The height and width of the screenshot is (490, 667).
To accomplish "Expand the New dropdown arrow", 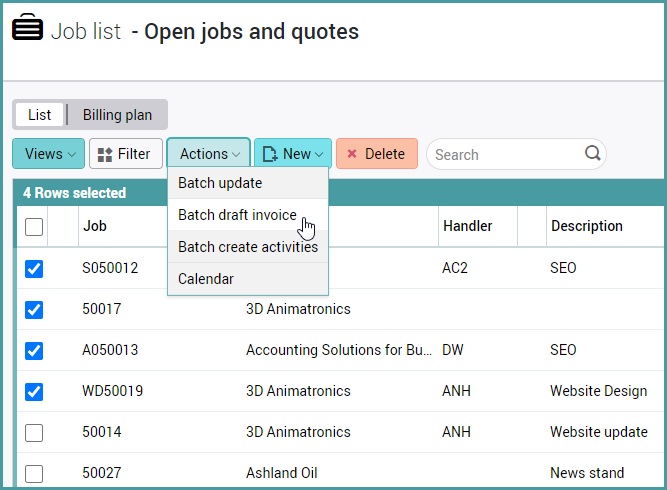I will 319,154.
